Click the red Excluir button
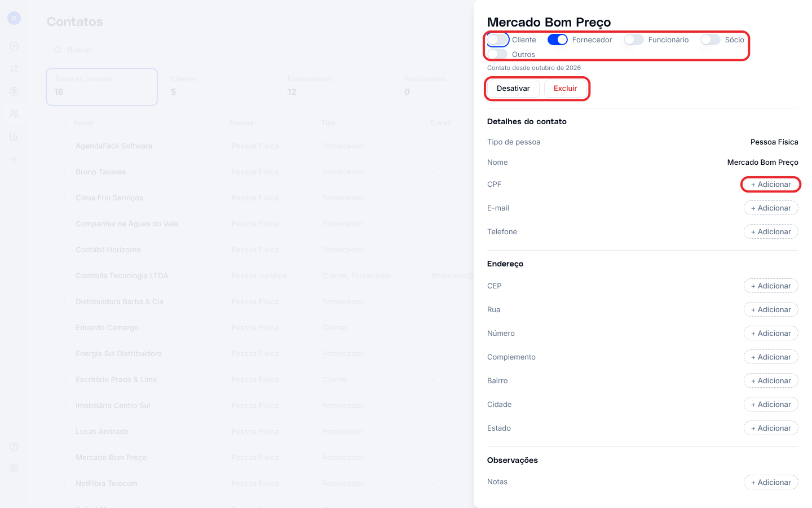 click(565, 89)
